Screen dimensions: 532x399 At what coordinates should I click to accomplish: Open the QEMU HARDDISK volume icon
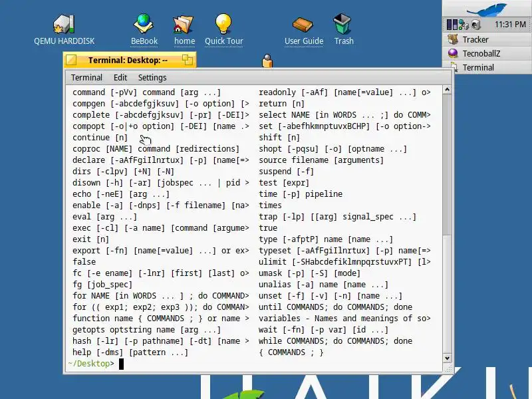point(64,24)
